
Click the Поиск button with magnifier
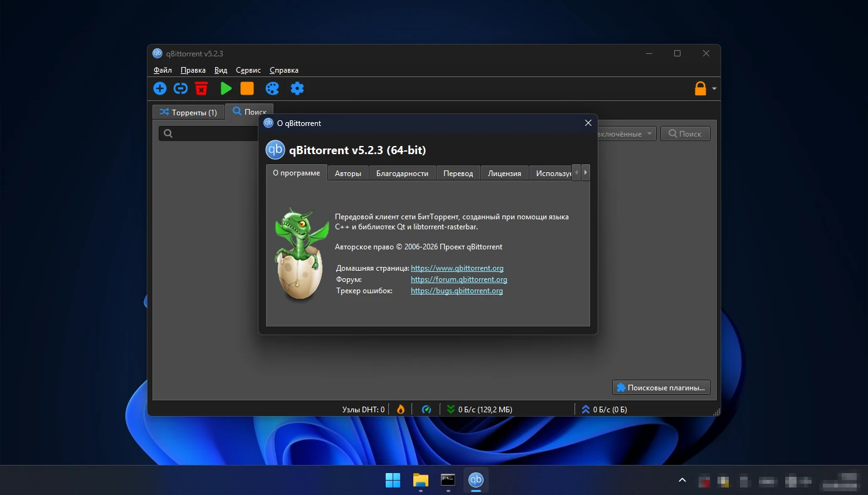tap(685, 133)
